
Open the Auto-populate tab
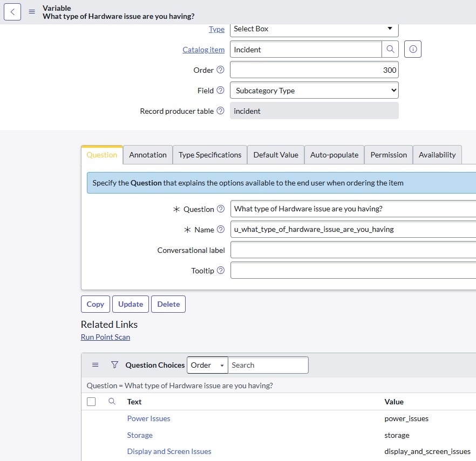[x=334, y=155]
